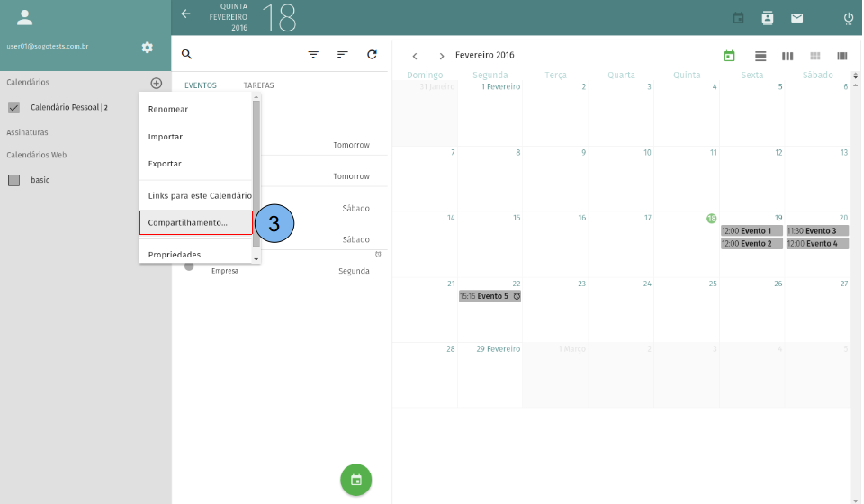Open Evento 3 on Saturday the 20th

click(817, 231)
